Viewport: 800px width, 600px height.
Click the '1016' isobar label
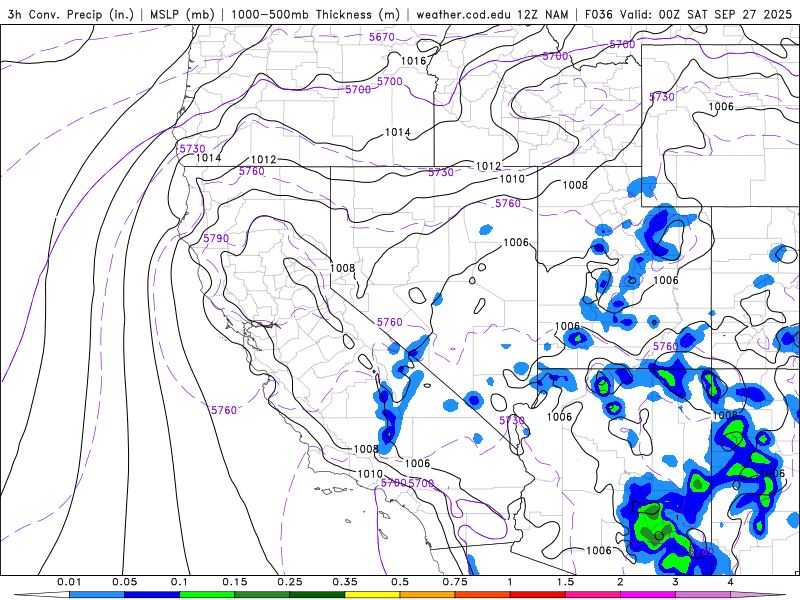coord(413,61)
